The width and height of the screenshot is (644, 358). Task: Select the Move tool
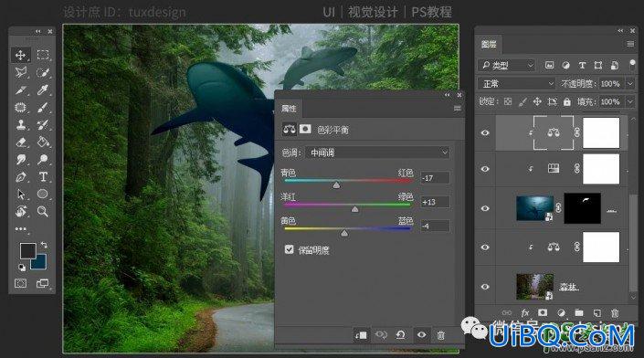click(20, 55)
